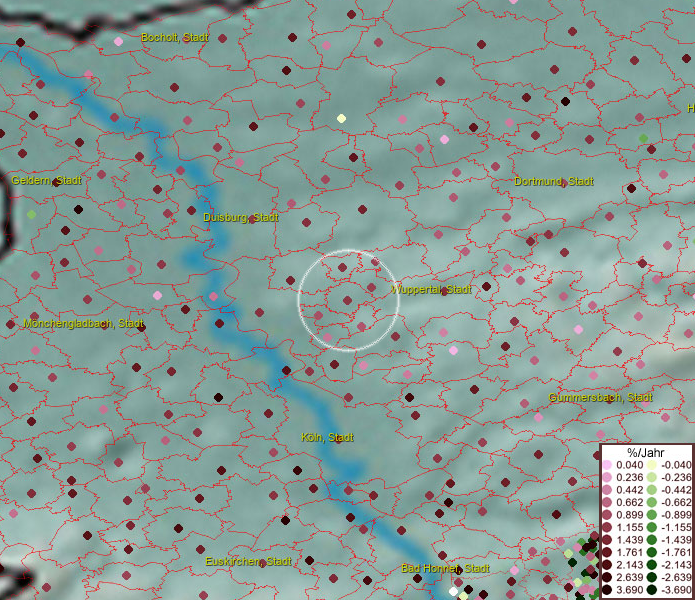Select the 1.155 legend value
695x600 pixels.
tap(629, 527)
